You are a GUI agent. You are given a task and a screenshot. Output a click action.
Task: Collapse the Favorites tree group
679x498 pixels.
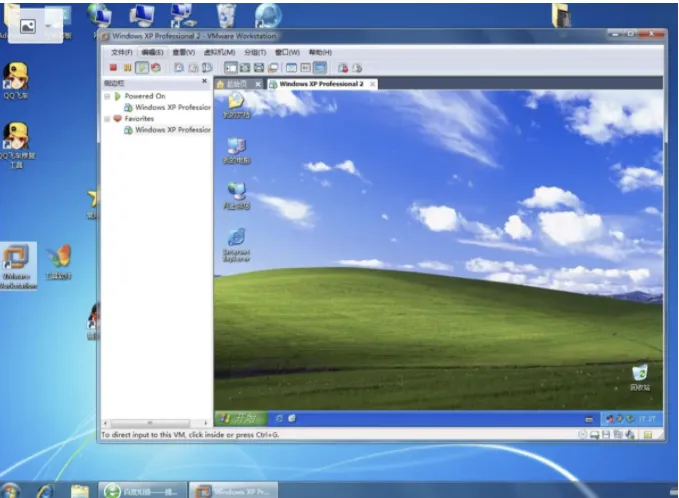pos(107,119)
